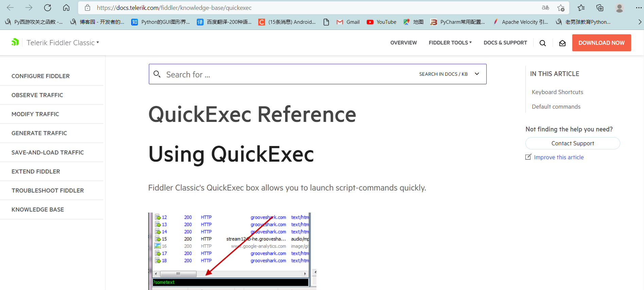
Task: Open the Apache Velocity bookmark
Action: [x=521, y=22]
